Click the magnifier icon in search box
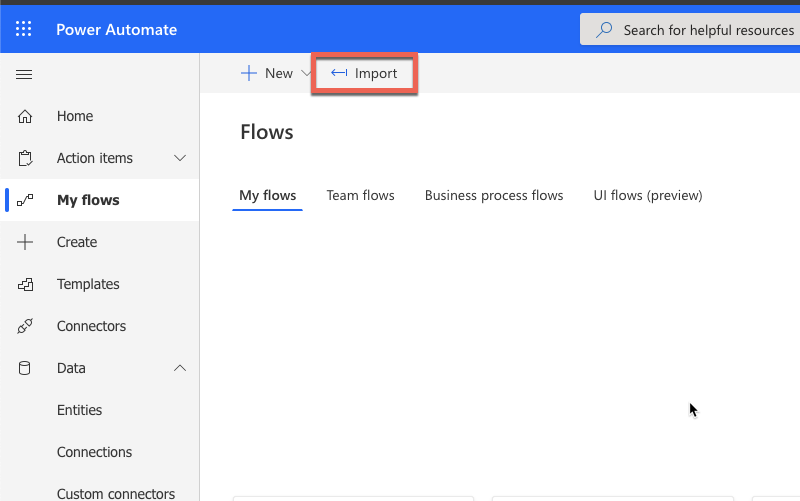This screenshot has height=501, width=800. pos(604,30)
